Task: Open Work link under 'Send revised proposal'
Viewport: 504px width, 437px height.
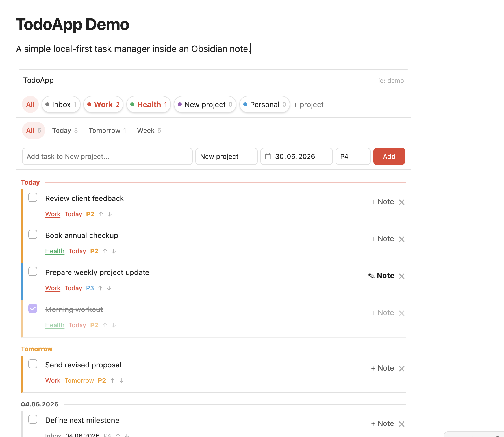Action: click(53, 381)
